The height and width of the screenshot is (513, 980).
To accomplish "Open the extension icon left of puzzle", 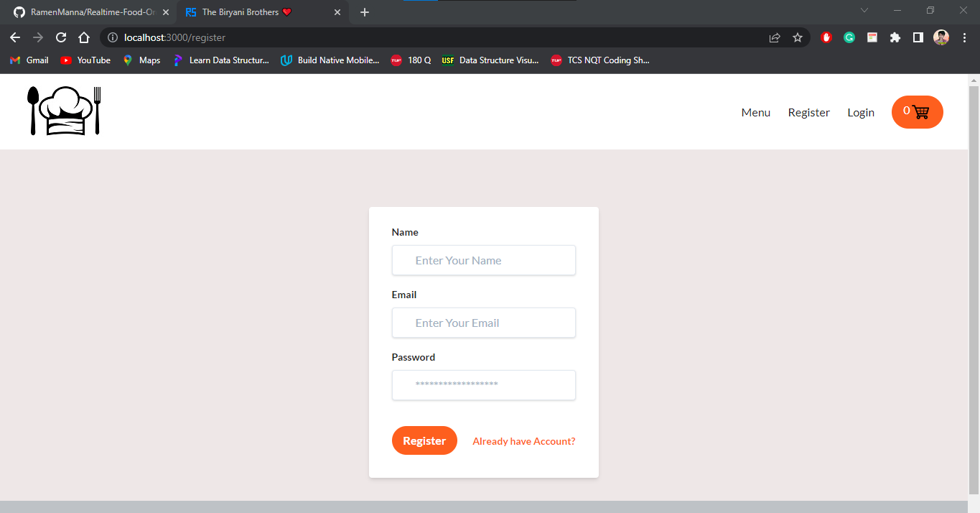I will point(872,37).
